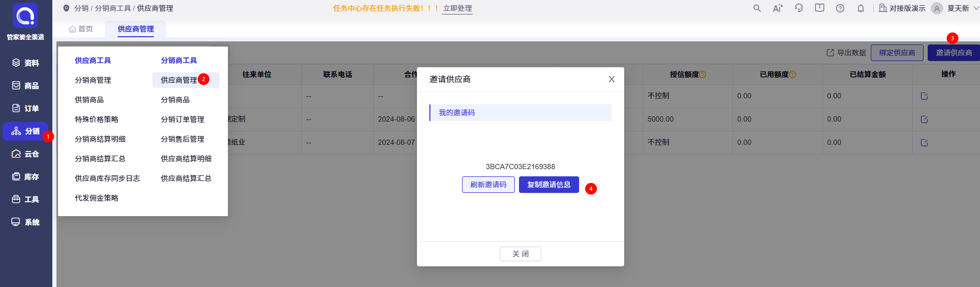Open 供应商结算明细 menu entry
Viewport: 980px width, 287px height.
coord(186,159)
